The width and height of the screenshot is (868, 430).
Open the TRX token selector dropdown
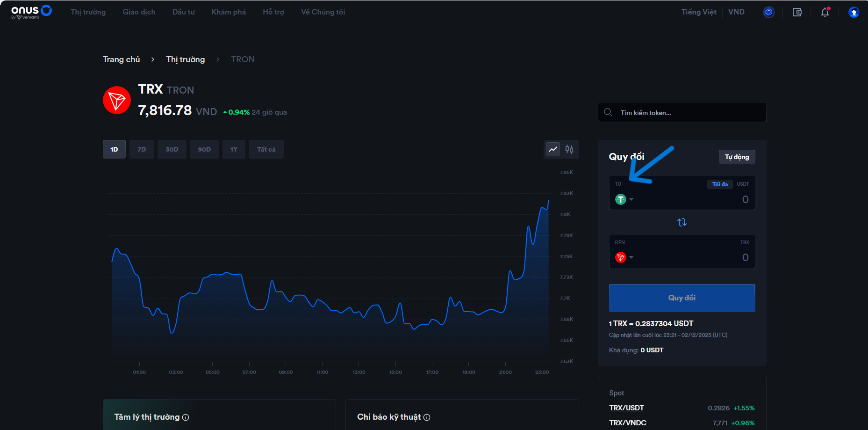coord(624,257)
